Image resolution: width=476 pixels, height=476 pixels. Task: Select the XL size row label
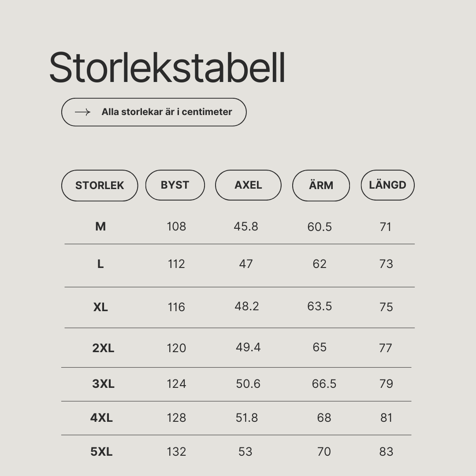(x=100, y=307)
